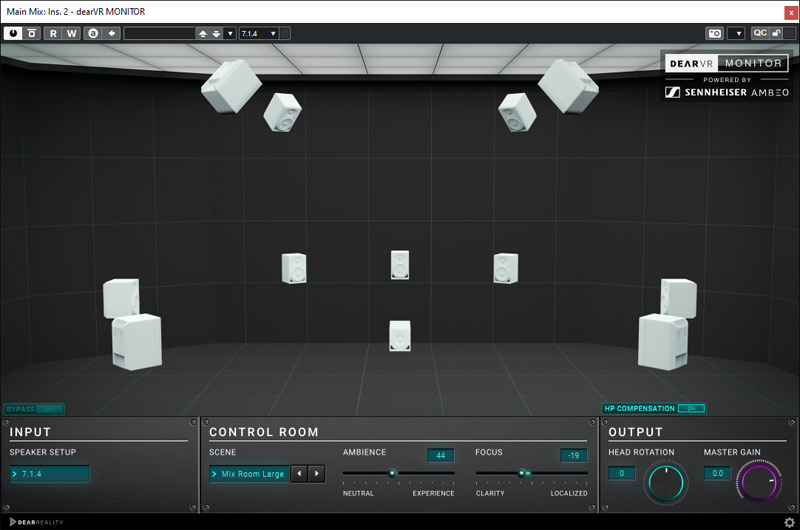The image size is (800, 530).
Task: Enable the W write automation button
Action: pos(71,33)
